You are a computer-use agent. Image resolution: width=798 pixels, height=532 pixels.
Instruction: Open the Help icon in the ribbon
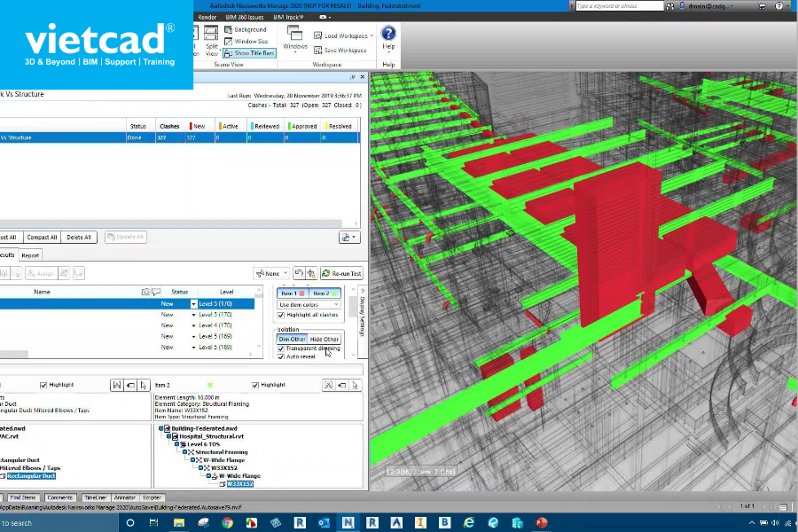click(x=388, y=34)
